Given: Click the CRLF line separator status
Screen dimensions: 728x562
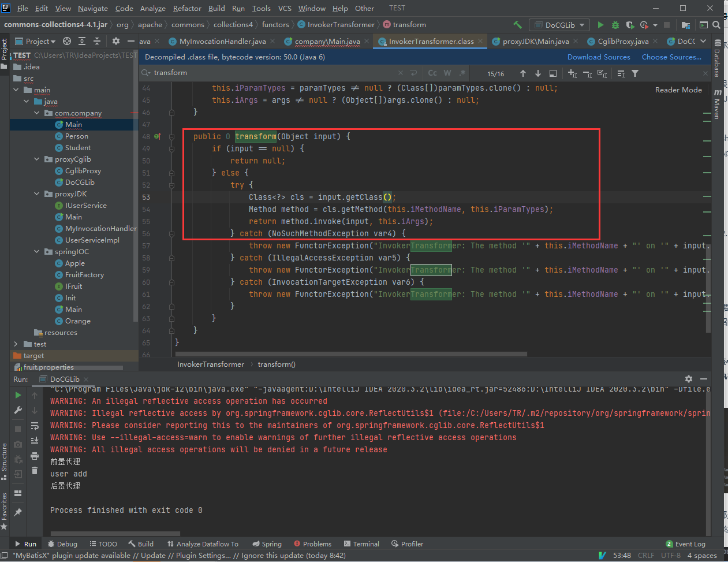Looking at the screenshot, I should [645, 556].
